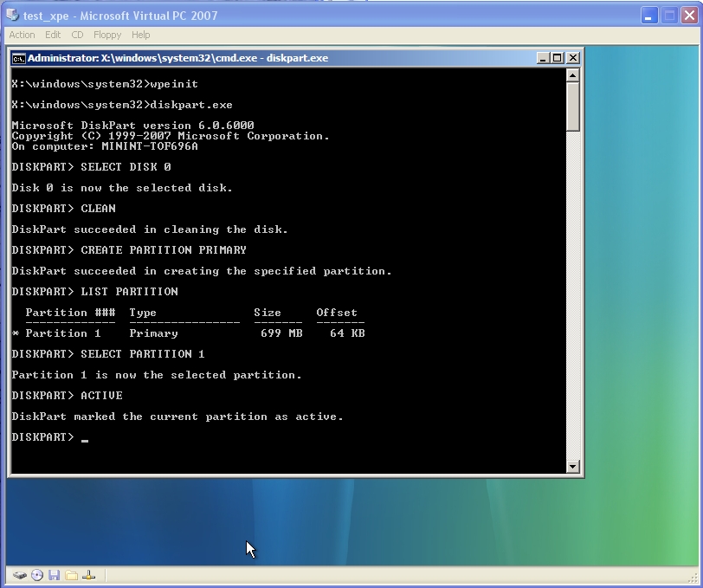Click the CD drive status icon
Viewport: 703px width, 588px height.
(x=37, y=575)
